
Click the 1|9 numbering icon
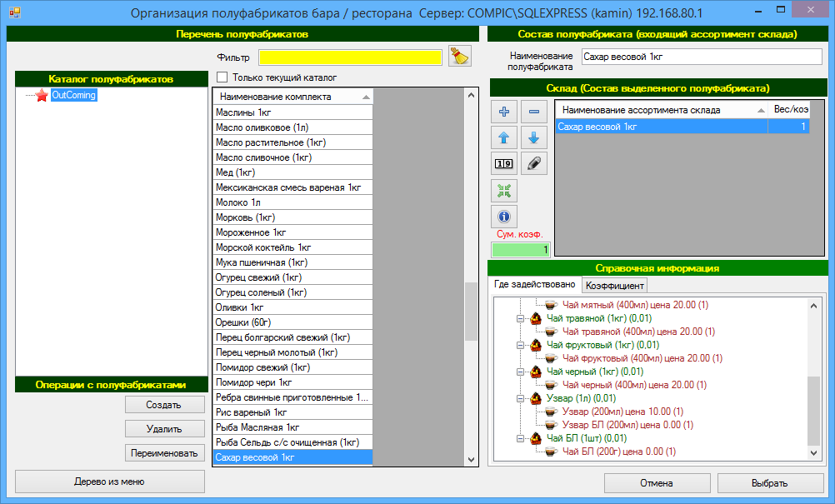click(504, 163)
